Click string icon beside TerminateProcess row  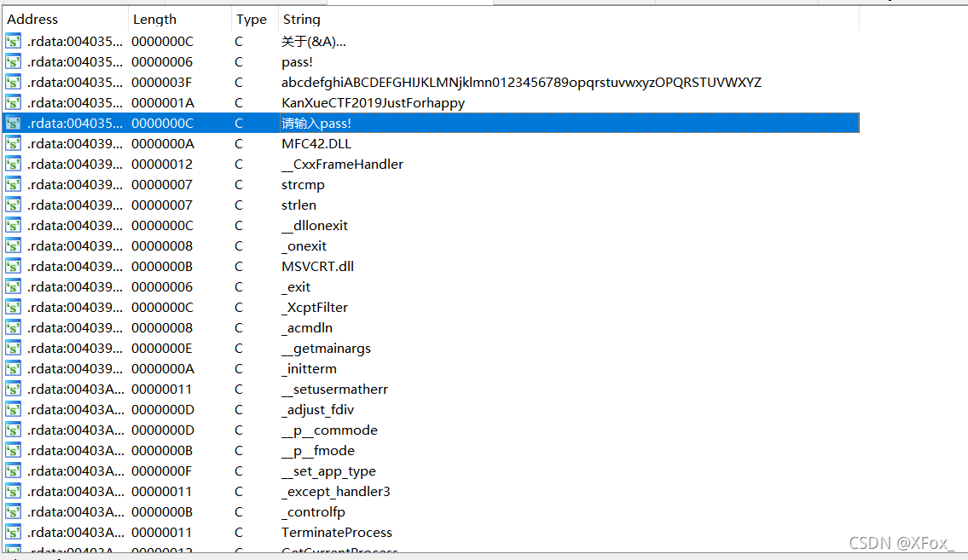coord(13,532)
